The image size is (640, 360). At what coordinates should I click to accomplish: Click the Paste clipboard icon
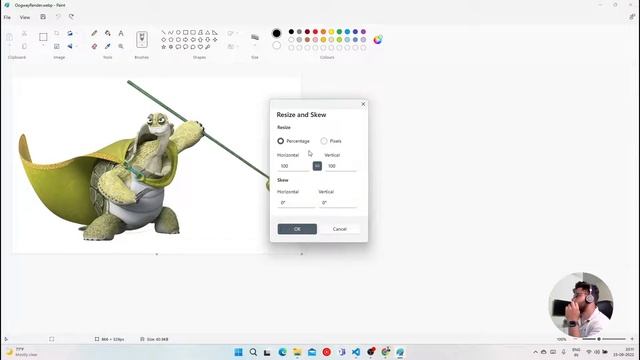(x=9, y=37)
